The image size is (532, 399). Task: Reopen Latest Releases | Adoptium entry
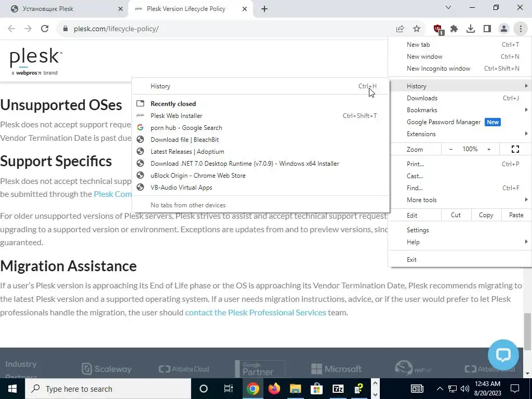pyautogui.click(x=261, y=152)
